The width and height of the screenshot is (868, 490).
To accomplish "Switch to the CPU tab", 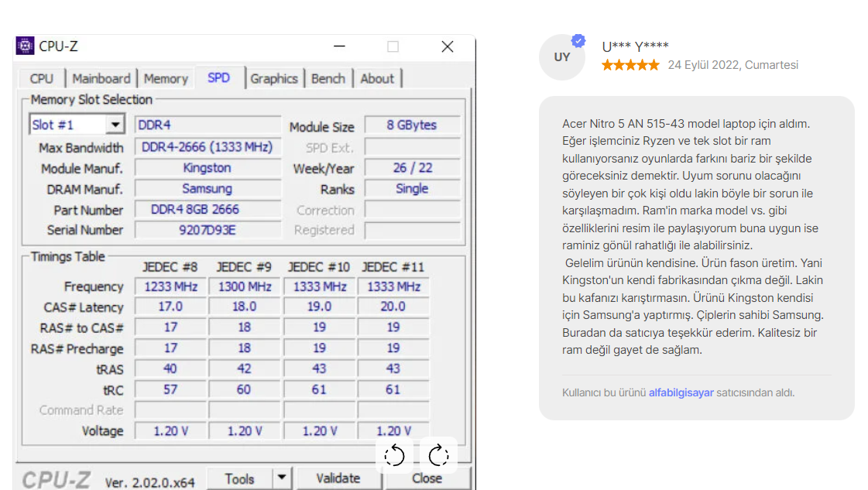I will pyautogui.click(x=42, y=79).
